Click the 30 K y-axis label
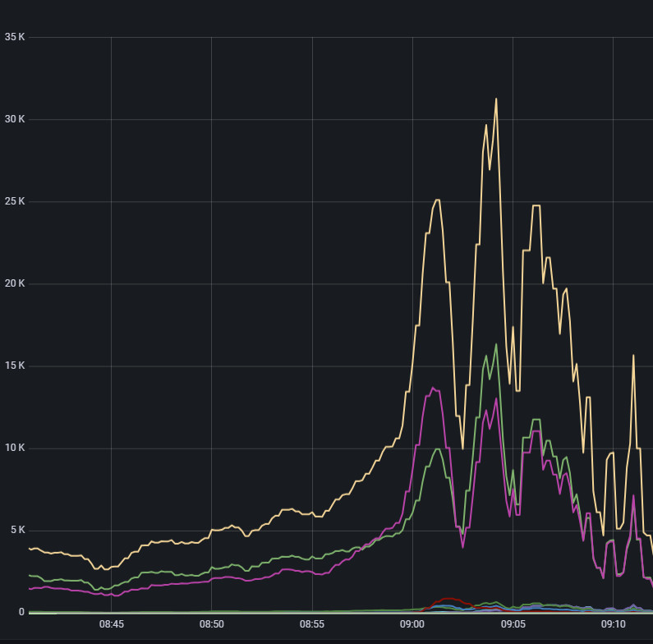 [x=15, y=119]
